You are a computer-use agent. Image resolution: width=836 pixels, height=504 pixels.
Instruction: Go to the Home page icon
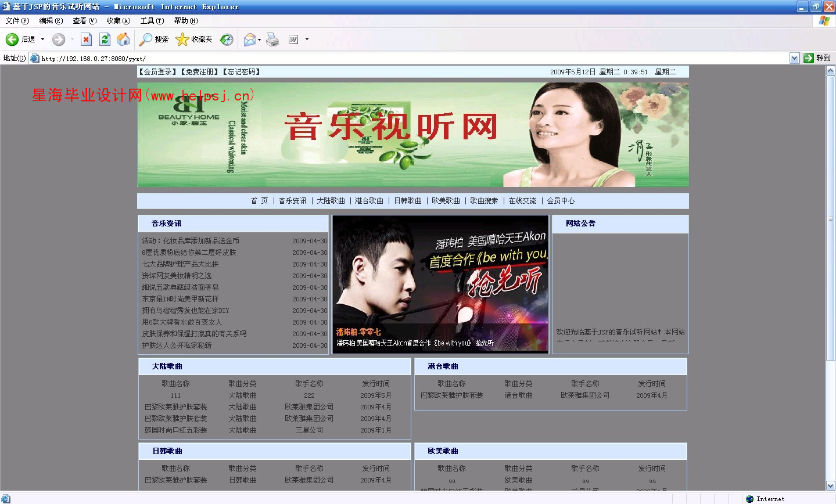(123, 39)
